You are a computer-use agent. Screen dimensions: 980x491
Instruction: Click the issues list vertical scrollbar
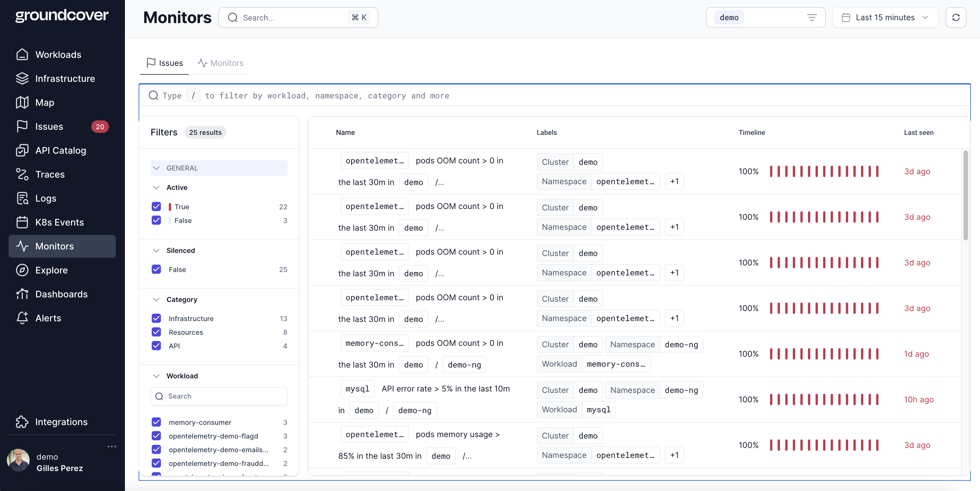click(x=965, y=196)
